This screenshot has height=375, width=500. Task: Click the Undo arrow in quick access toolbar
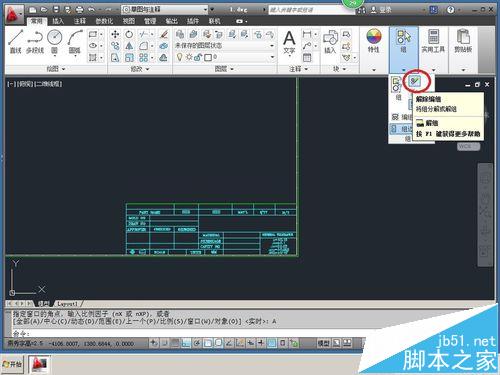[x=91, y=10]
